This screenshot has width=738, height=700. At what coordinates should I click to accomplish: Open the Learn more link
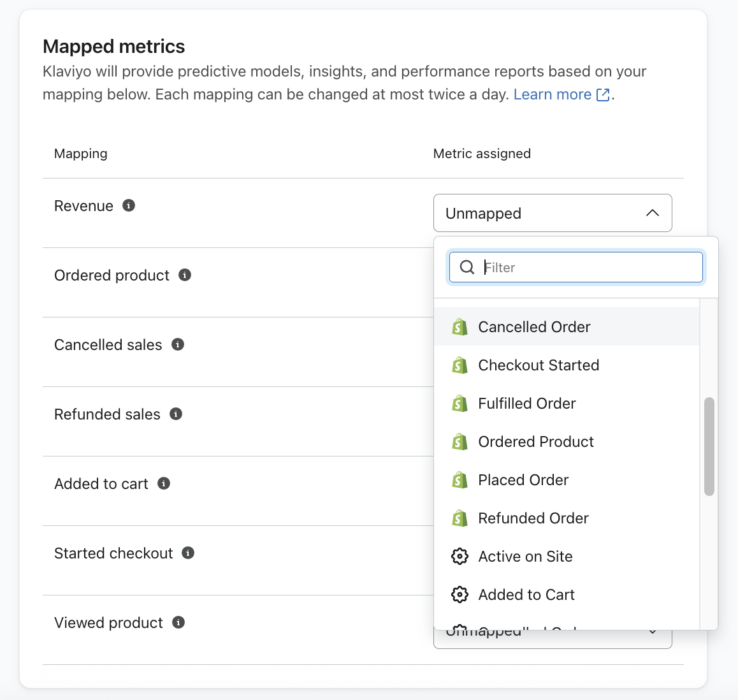pyautogui.click(x=553, y=95)
